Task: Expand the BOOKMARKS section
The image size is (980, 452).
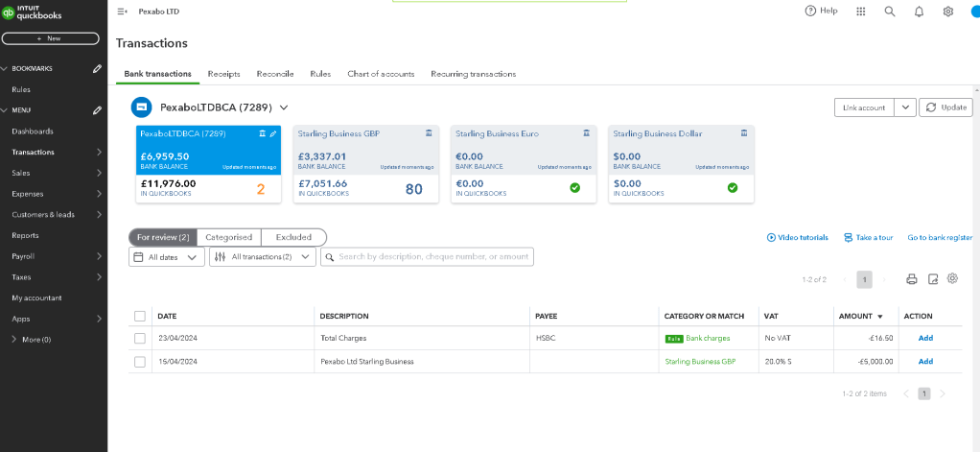Action: click(6, 69)
